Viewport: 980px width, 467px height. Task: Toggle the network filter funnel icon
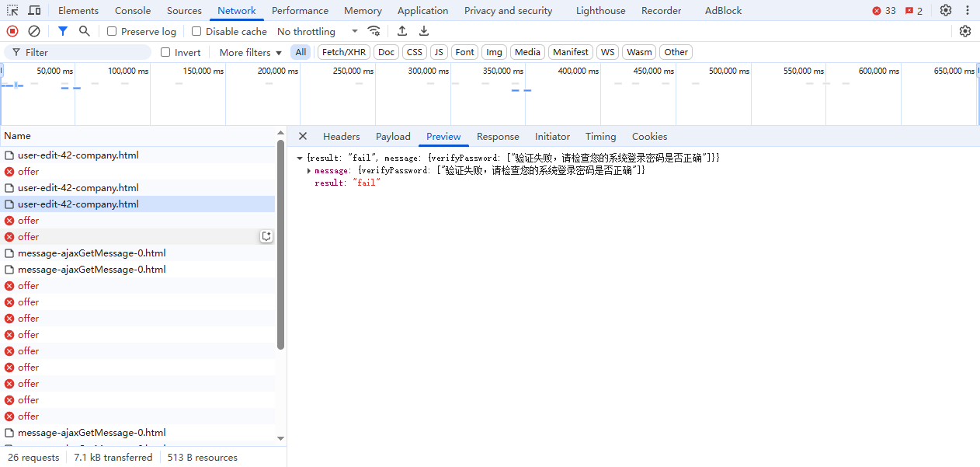coord(63,31)
